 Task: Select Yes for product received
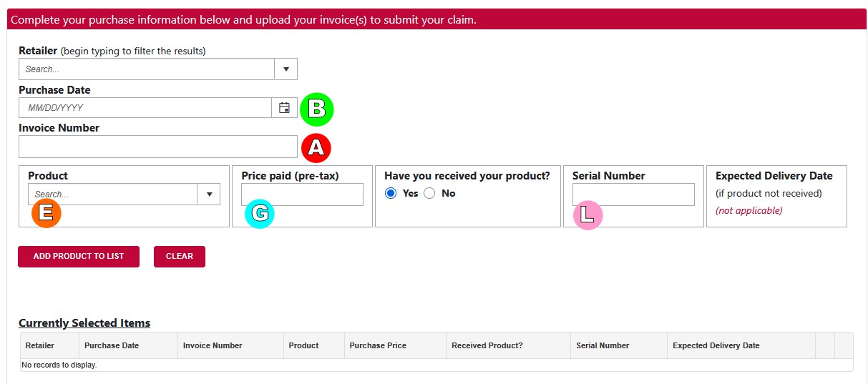coord(391,193)
